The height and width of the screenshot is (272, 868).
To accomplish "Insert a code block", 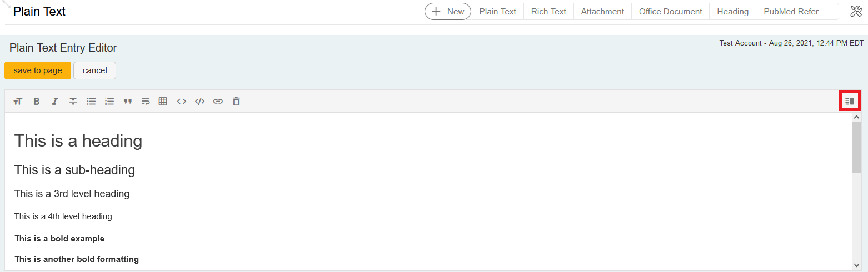I will pyautogui.click(x=200, y=102).
